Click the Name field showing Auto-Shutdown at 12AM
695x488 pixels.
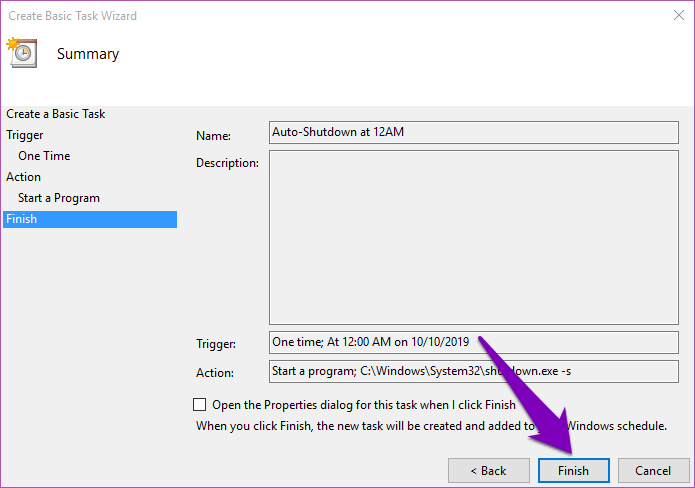tap(473, 132)
